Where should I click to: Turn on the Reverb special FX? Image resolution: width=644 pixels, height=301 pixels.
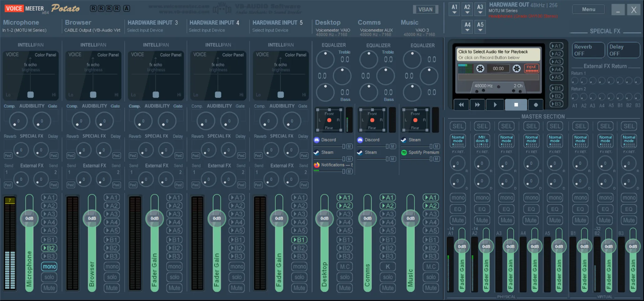(588, 50)
